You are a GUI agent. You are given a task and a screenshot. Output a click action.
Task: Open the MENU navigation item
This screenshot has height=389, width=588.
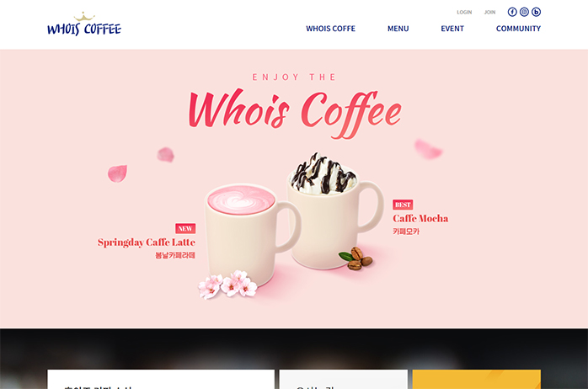pos(398,29)
